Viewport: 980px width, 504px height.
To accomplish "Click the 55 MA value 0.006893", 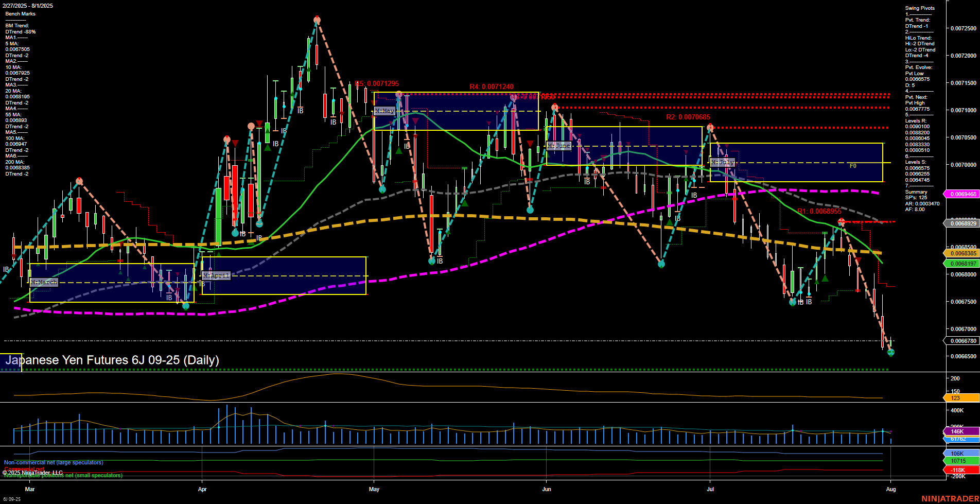I will click(16, 120).
